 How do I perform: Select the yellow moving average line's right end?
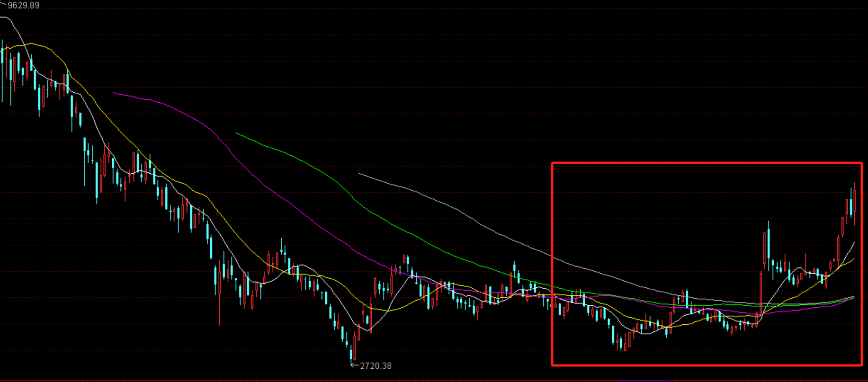[853, 259]
